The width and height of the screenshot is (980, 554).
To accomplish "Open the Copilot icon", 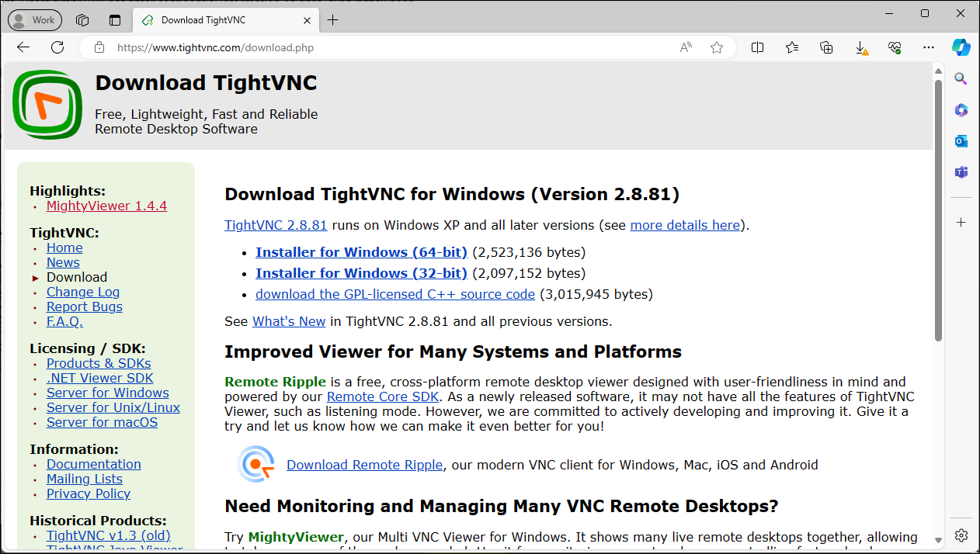I will tap(961, 47).
